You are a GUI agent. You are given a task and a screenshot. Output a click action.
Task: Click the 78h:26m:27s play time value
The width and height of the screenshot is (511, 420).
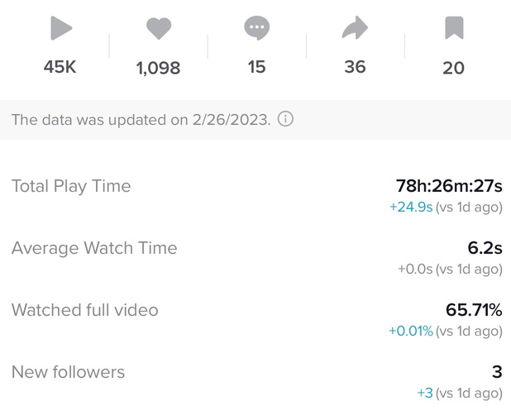449,186
